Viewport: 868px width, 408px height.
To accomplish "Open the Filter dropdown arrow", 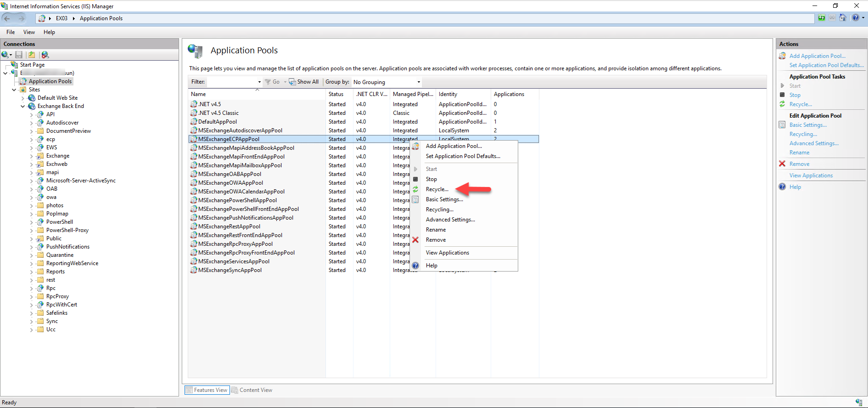I will point(259,82).
